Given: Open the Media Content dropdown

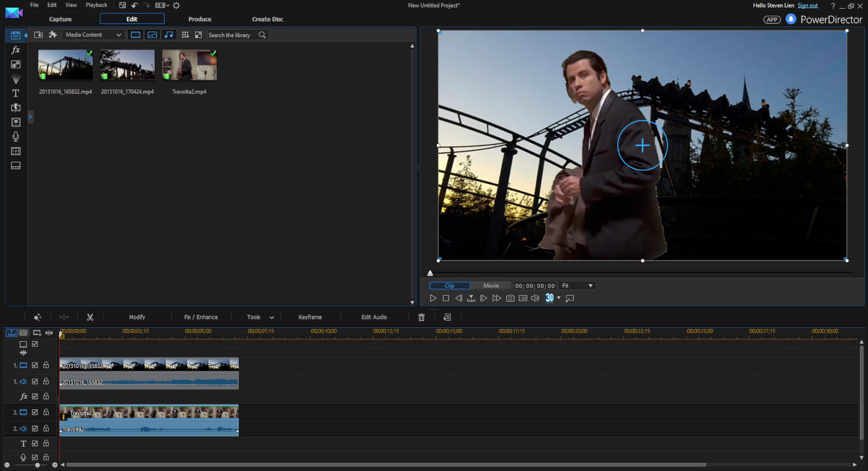Looking at the screenshot, I should [93, 35].
